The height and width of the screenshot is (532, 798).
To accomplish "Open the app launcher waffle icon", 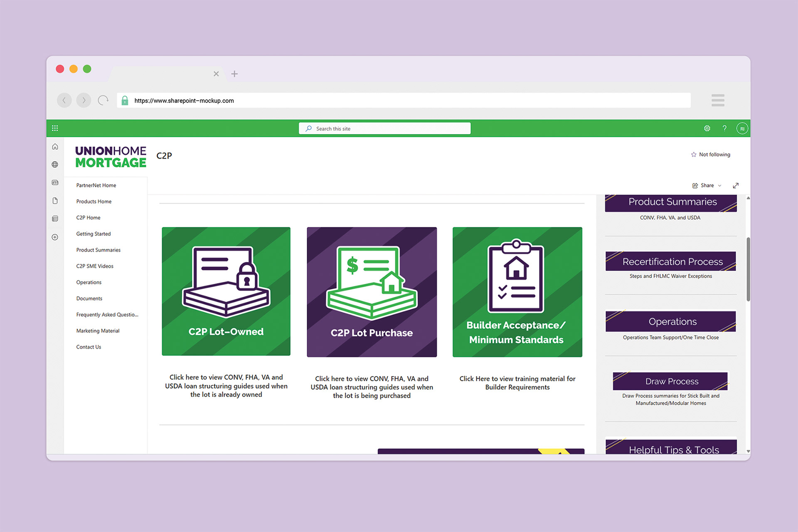I will pyautogui.click(x=55, y=128).
